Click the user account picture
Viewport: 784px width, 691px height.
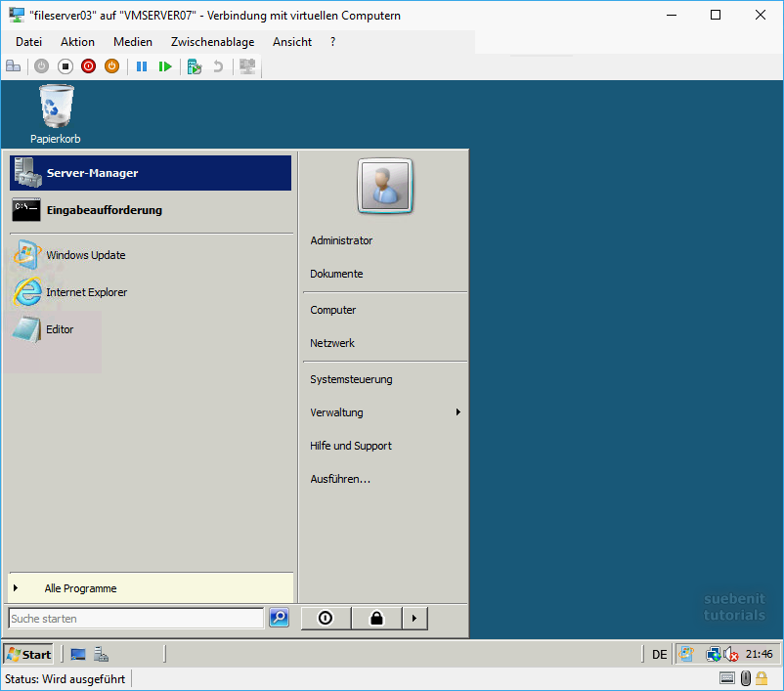pyautogui.click(x=385, y=186)
